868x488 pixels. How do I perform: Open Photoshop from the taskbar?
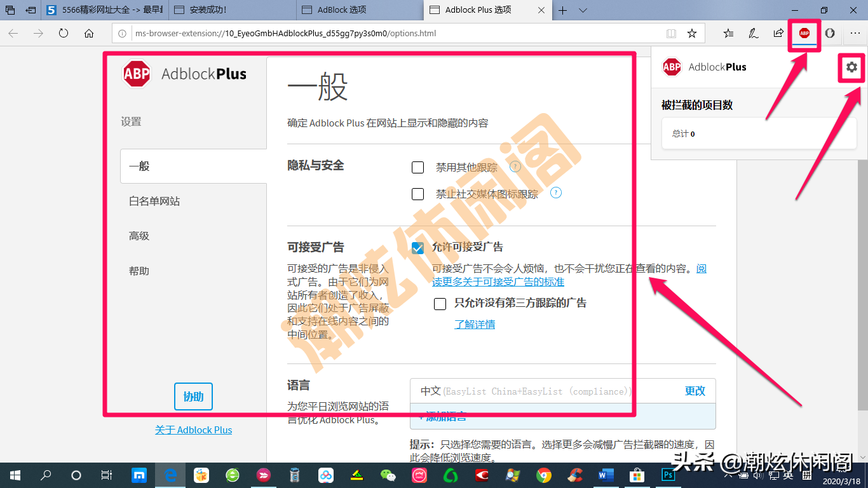pyautogui.click(x=668, y=475)
